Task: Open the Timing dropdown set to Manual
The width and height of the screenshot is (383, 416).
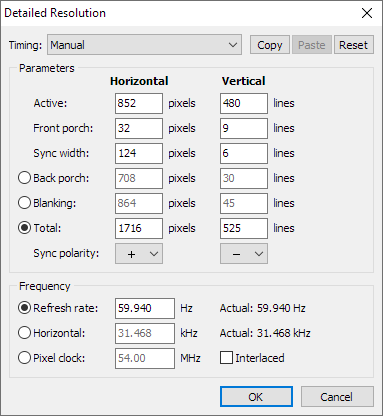Action: pyautogui.click(x=144, y=45)
